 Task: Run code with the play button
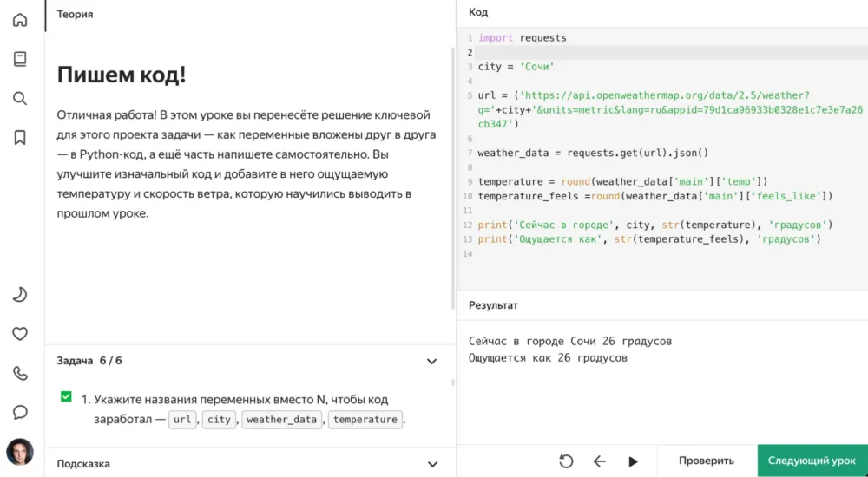tap(633, 461)
